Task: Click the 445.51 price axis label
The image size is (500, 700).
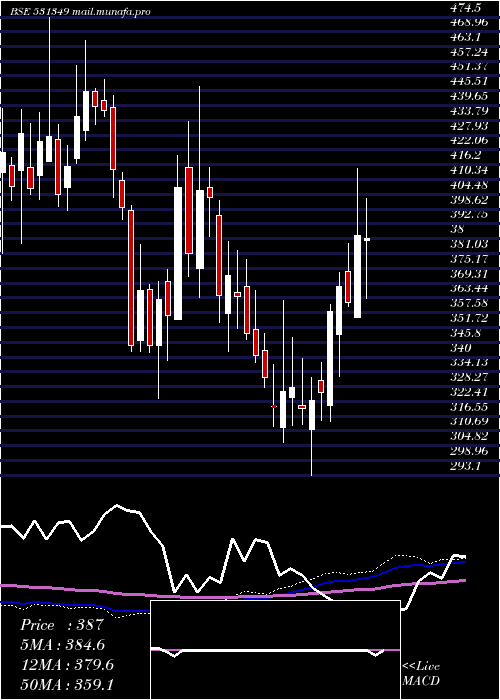Action: click(x=469, y=81)
